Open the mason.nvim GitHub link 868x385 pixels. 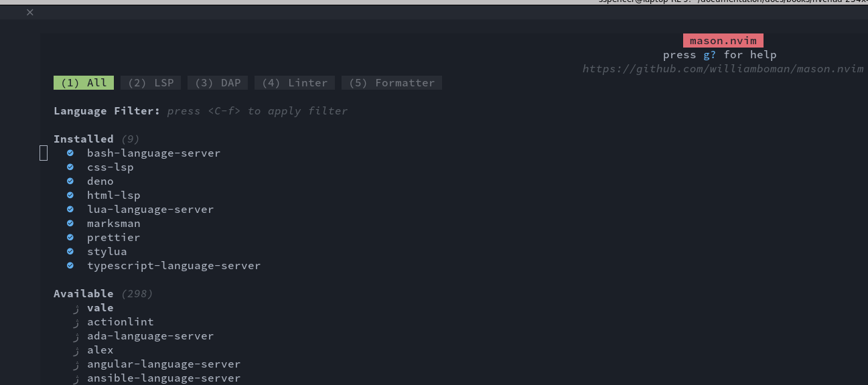[x=723, y=69]
